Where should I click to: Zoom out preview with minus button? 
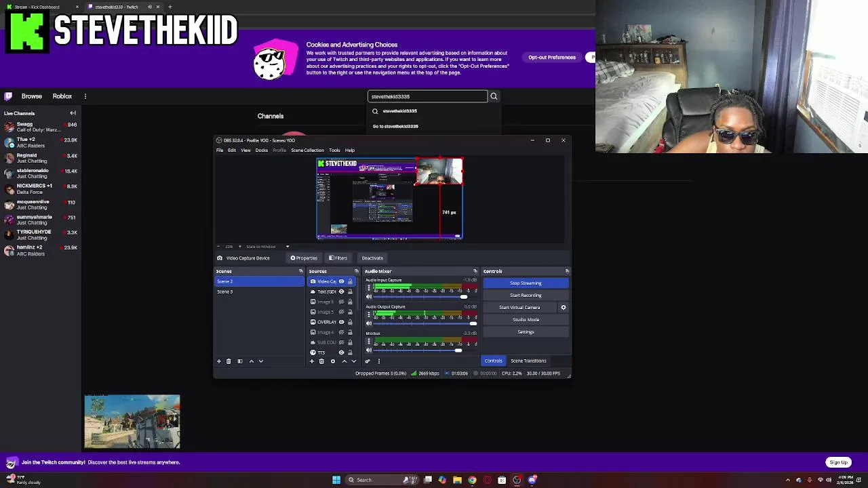[218, 247]
